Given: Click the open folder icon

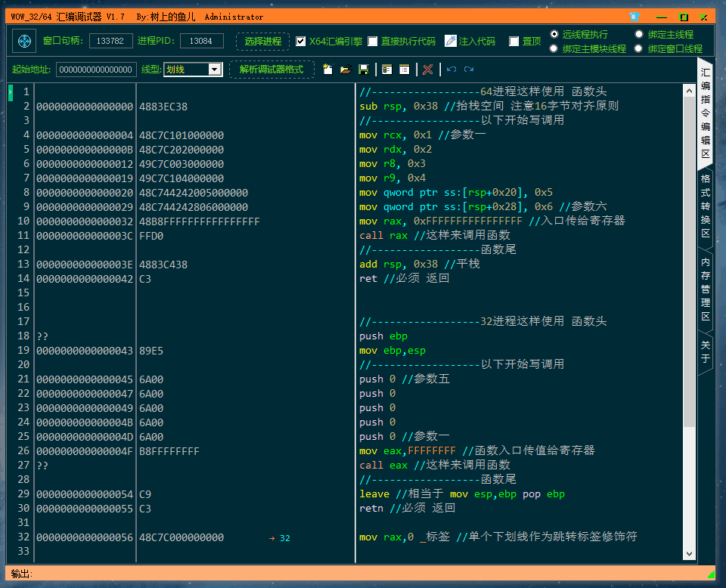Looking at the screenshot, I should pos(346,70).
